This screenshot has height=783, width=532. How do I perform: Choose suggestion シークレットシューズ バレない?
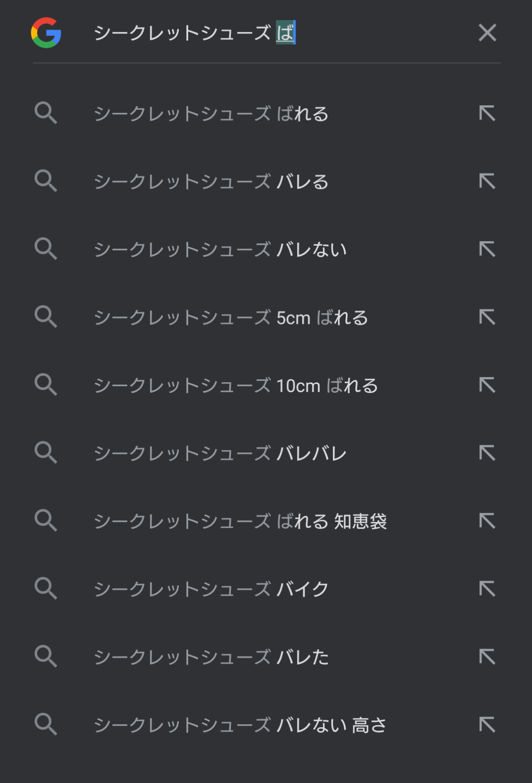(220, 249)
